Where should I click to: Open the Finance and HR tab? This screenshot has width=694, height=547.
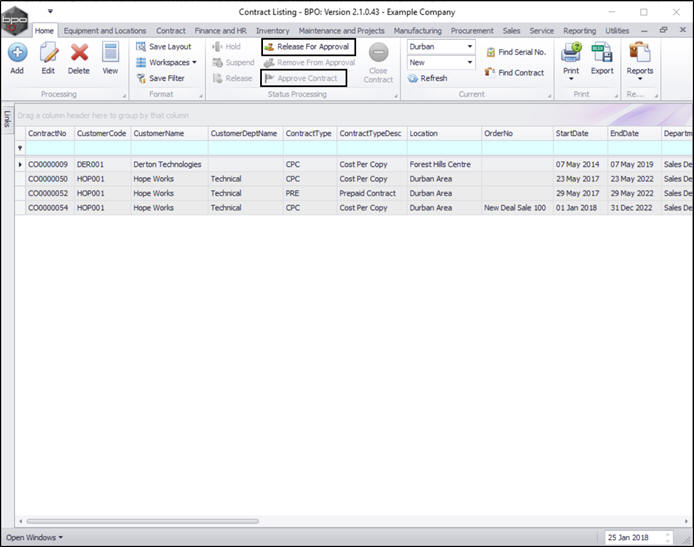pos(220,31)
